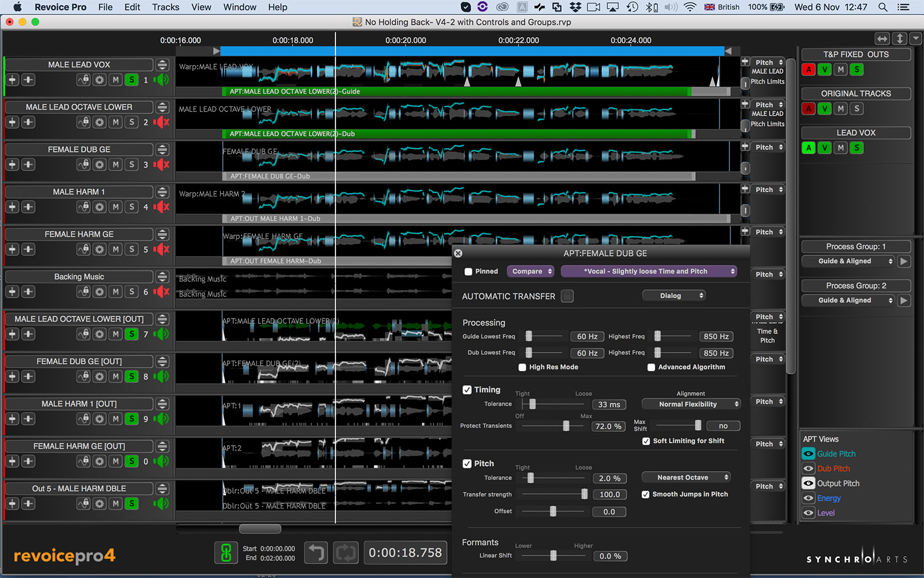Open the Compare dropdown
924x578 pixels.
531,271
